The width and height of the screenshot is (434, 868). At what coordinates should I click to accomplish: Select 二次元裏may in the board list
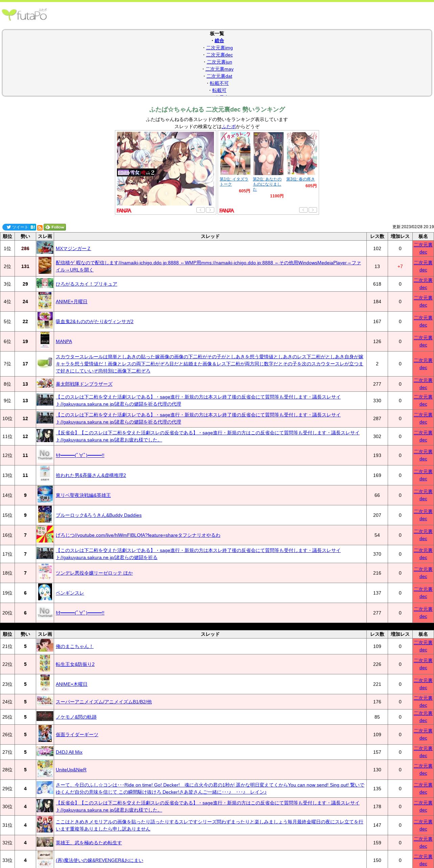click(219, 69)
